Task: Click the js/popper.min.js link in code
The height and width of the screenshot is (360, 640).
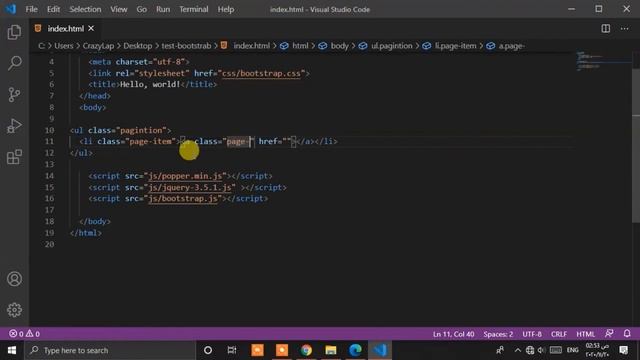Action: pyautogui.click(x=185, y=176)
